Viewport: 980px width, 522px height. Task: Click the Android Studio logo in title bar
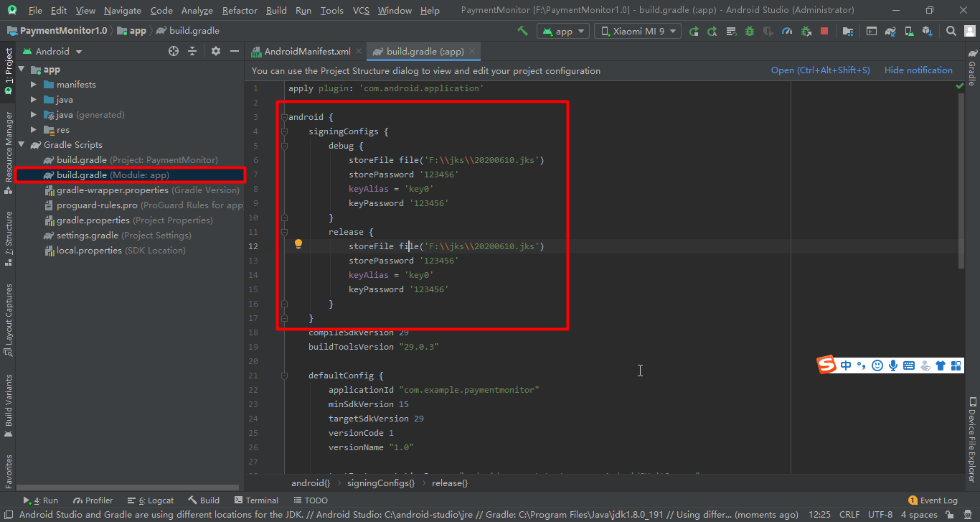coord(13,10)
